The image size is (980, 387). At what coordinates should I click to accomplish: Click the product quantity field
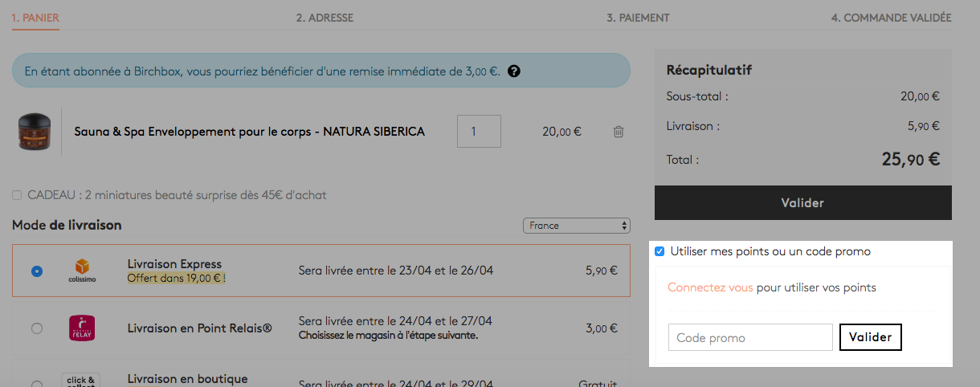479,132
